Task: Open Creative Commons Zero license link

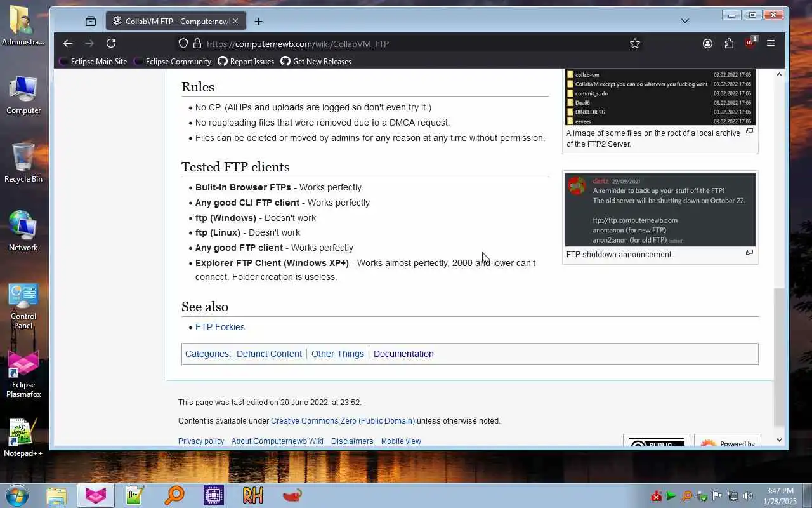Action: click(343, 421)
